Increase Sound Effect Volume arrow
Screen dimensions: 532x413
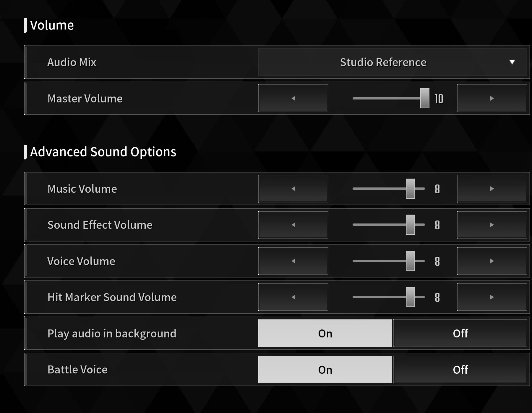[x=492, y=225]
